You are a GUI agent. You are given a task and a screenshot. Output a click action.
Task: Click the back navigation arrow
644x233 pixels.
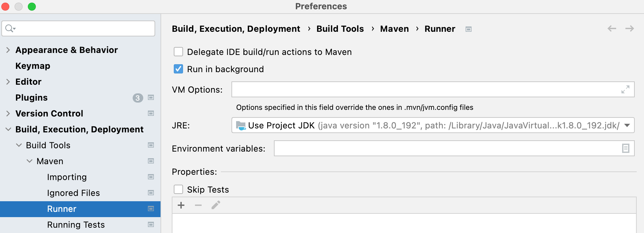point(612,29)
